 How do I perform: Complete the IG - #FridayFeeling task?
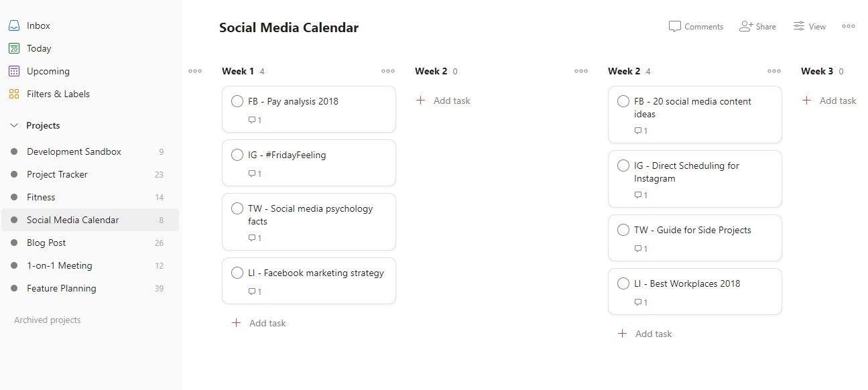pyautogui.click(x=237, y=154)
